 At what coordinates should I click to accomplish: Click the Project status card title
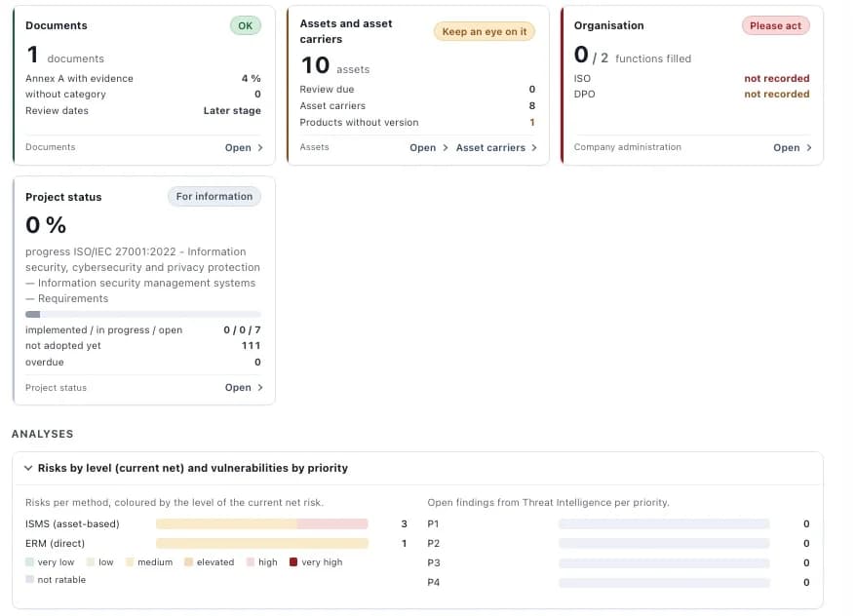[x=63, y=197]
